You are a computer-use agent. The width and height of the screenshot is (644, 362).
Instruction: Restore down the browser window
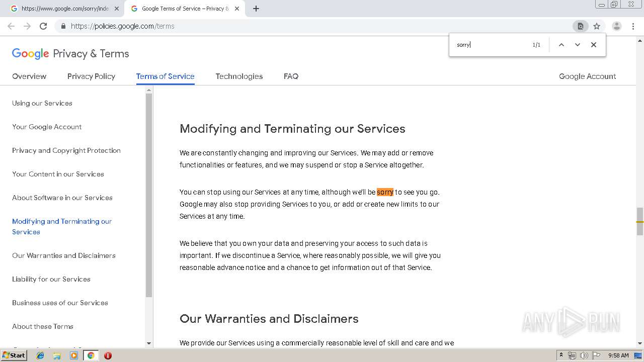pyautogui.click(x=614, y=4)
